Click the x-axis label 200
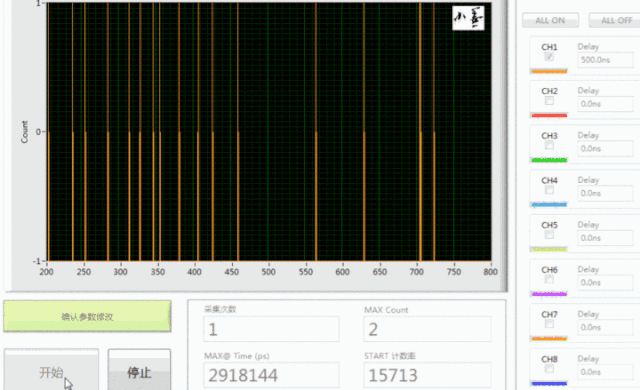640x390 pixels. point(46,272)
